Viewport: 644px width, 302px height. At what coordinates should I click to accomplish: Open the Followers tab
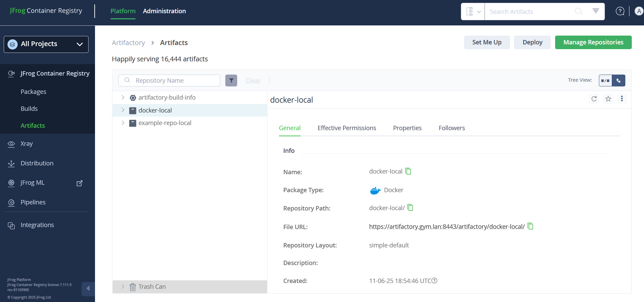coord(452,128)
